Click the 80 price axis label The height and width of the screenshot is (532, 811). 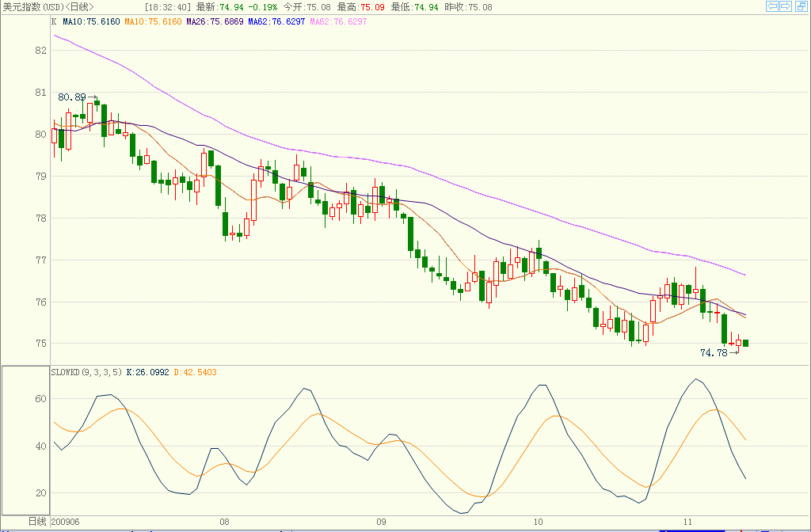click(41, 135)
